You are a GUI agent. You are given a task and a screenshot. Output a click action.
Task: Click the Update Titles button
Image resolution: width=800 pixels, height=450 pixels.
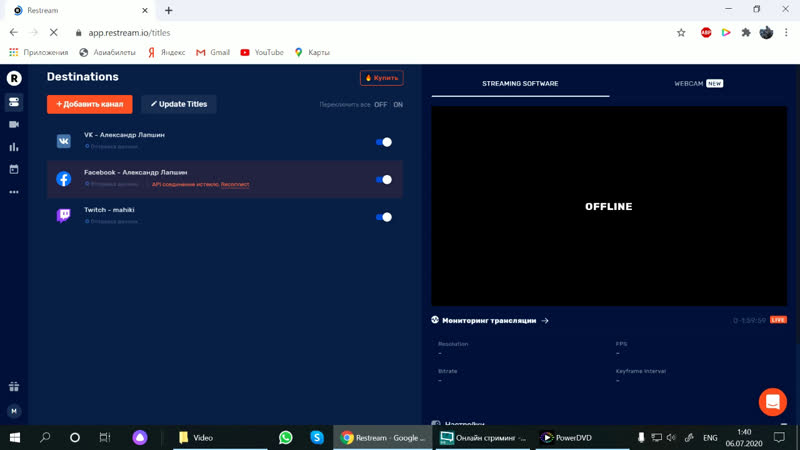point(179,104)
